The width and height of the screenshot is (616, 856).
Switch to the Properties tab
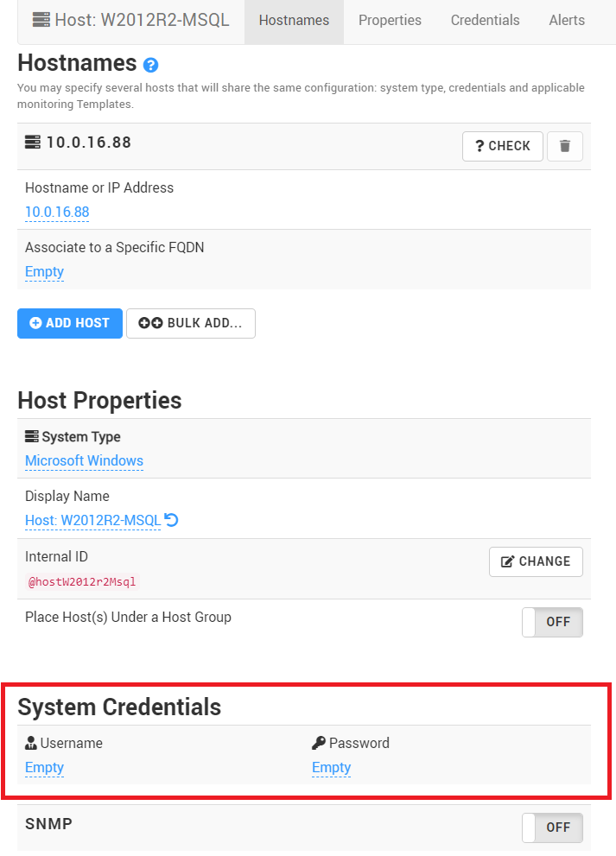(x=389, y=20)
